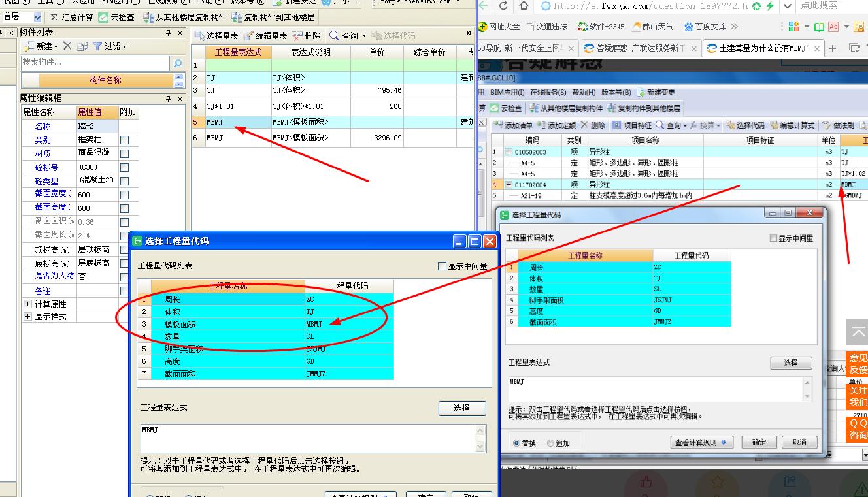Click the 选择 button in the right dialog
Viewport: 868px width, 497px height.
(791, 362)
